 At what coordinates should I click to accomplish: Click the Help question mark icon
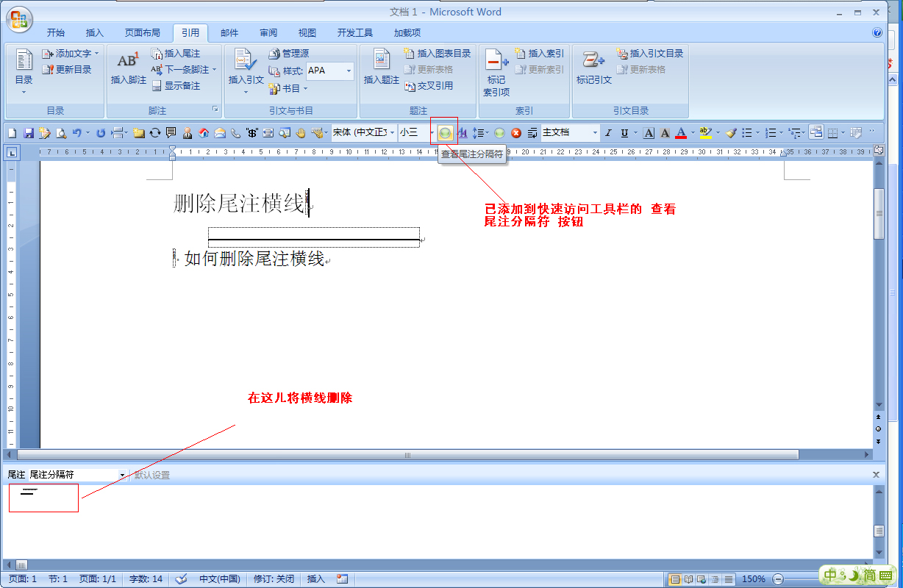[x=877, y=32]
